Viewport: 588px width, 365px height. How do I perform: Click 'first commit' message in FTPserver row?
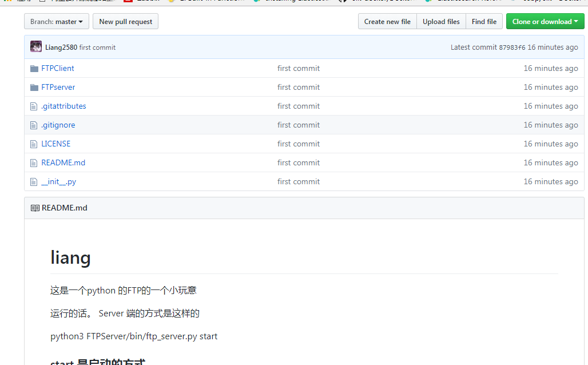299,87
